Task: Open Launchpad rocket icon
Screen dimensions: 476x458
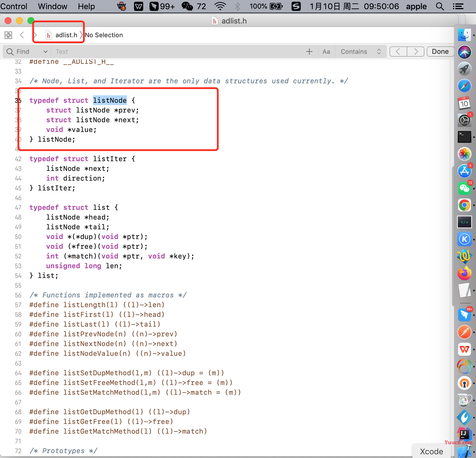Action: [x=464, y=69]
